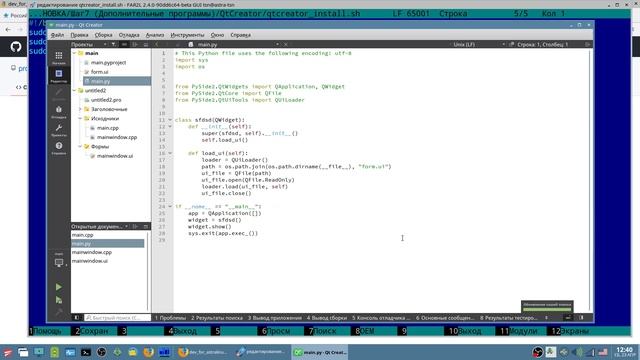Open the Правка menu
This screenshot has width=640, height=360.
pyautogui.click(x=79, y=35)
